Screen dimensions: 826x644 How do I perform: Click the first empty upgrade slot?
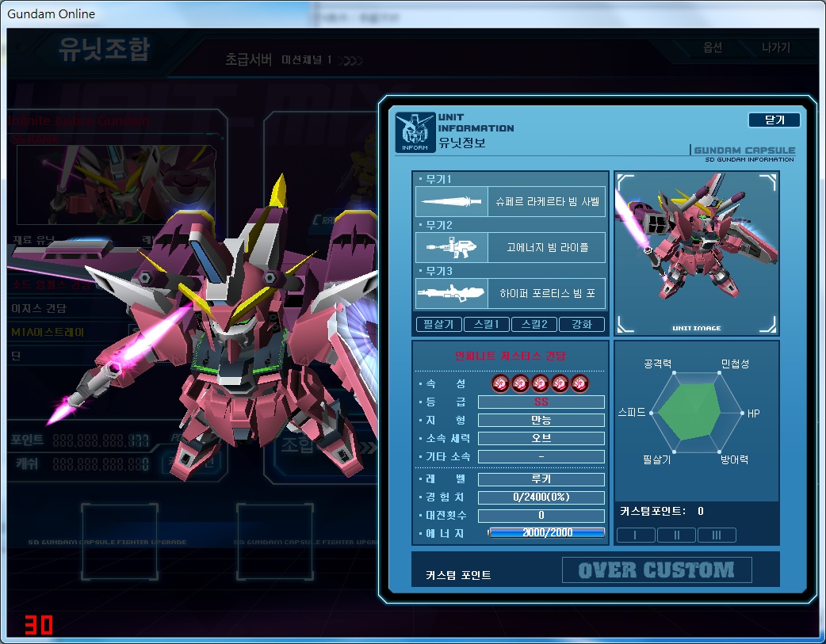tap(120, 542)
